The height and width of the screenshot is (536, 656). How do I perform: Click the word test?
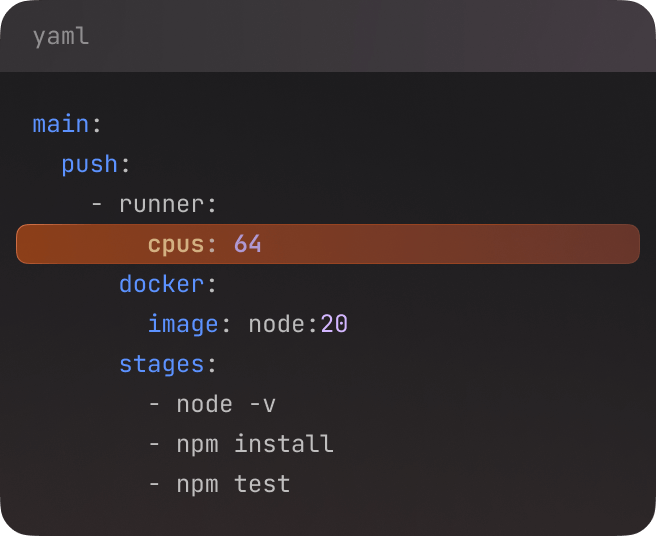point(262,484)
